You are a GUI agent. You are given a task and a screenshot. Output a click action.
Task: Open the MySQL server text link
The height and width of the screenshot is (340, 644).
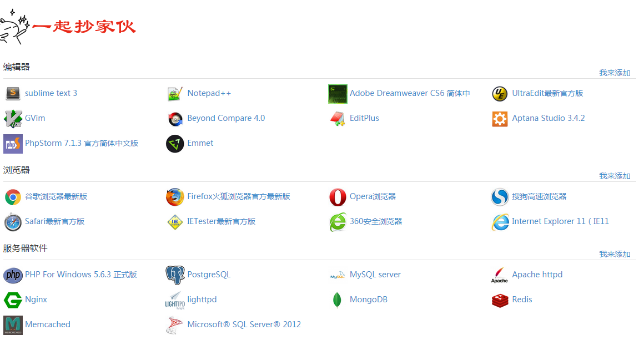pos(375,275)
